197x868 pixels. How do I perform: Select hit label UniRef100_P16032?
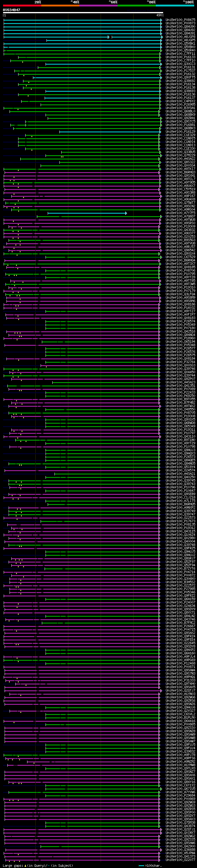pos(180,308)
